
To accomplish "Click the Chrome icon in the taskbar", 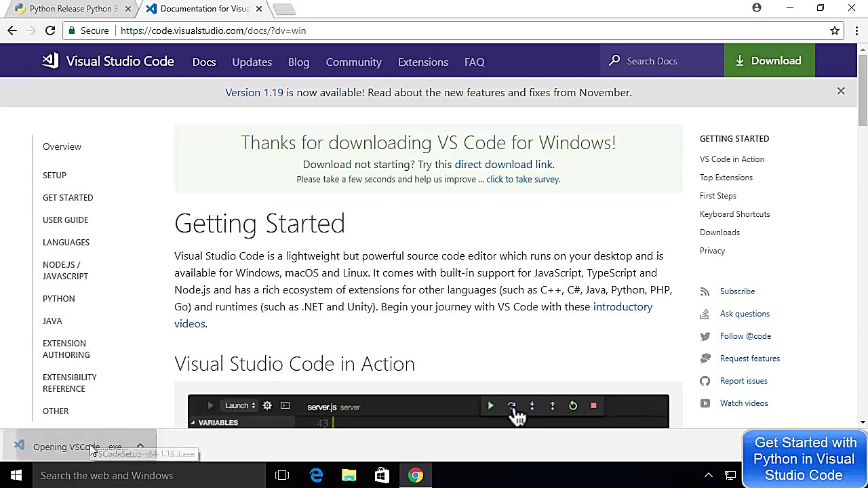I will [x=416, y=475].
